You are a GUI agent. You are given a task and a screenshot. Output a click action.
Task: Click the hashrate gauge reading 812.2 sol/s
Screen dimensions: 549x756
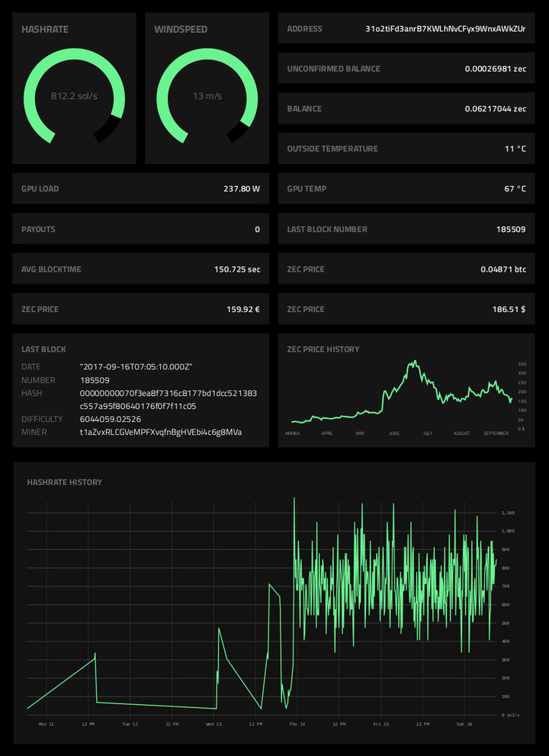(x=74, y=95)
